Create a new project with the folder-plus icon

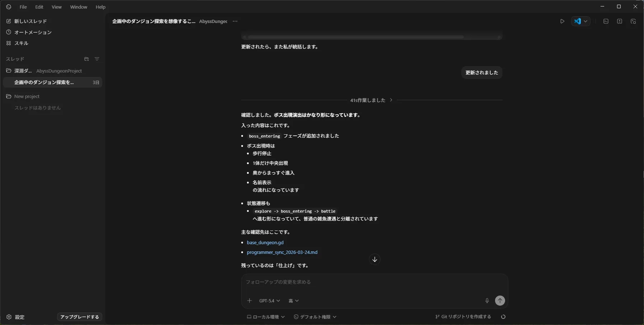tap(87, 59)
